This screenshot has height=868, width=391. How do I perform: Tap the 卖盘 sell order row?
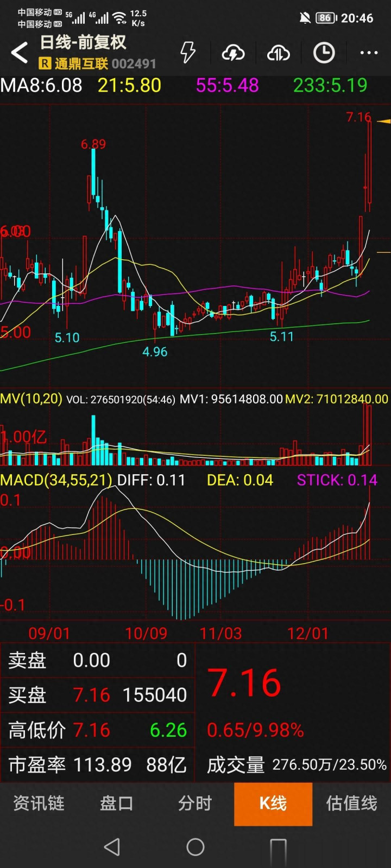(x=98, y=660)
